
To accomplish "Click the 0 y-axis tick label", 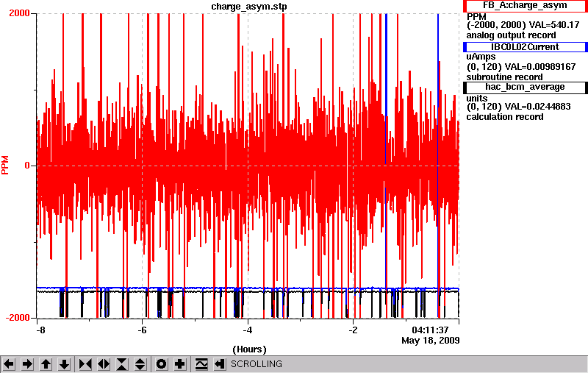I will coord(27,166).
